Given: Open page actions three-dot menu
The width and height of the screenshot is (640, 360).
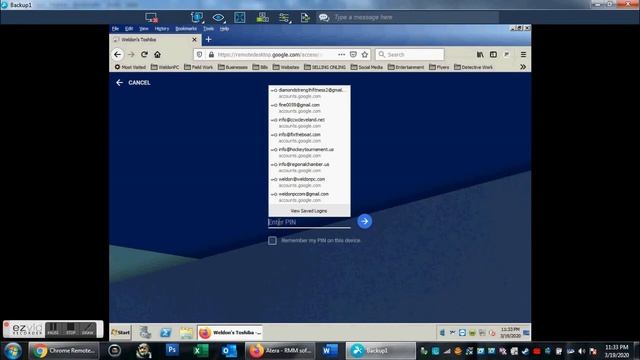Looking at the screenshot, I should coord(342,54).
